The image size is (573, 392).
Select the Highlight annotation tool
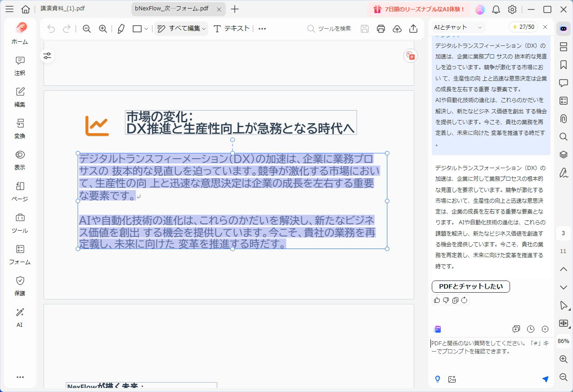(x=120, y=28)
